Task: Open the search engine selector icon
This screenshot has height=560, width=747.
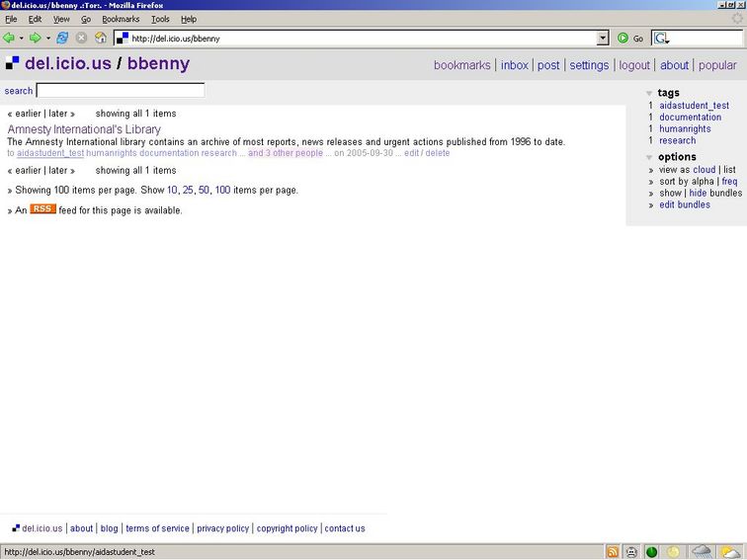Action: coord(661,39)
